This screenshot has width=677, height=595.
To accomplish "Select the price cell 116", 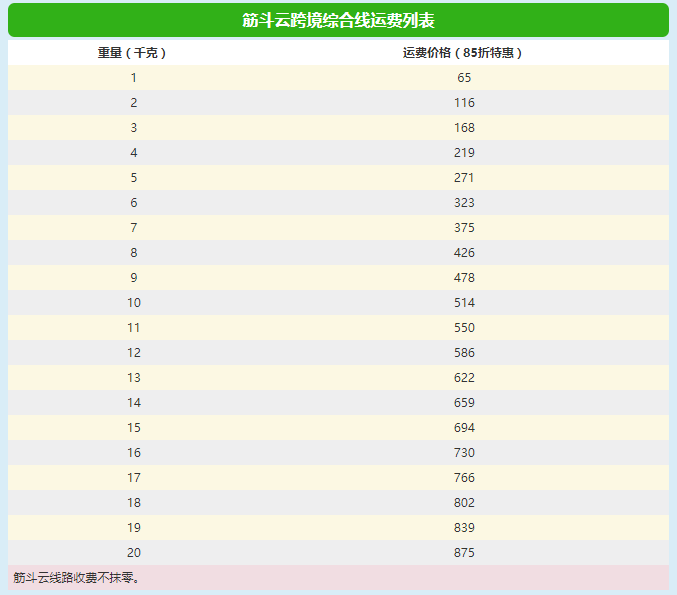I will tap(464, 103).
